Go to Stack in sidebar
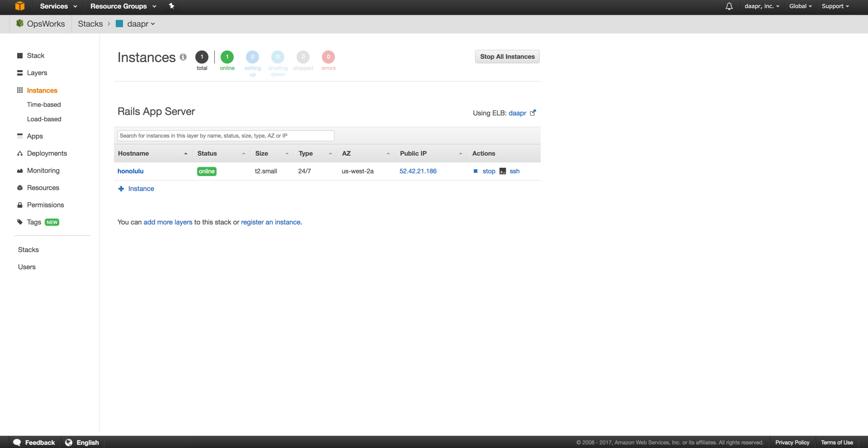This screenshot has height=448, width=868. 36,56
